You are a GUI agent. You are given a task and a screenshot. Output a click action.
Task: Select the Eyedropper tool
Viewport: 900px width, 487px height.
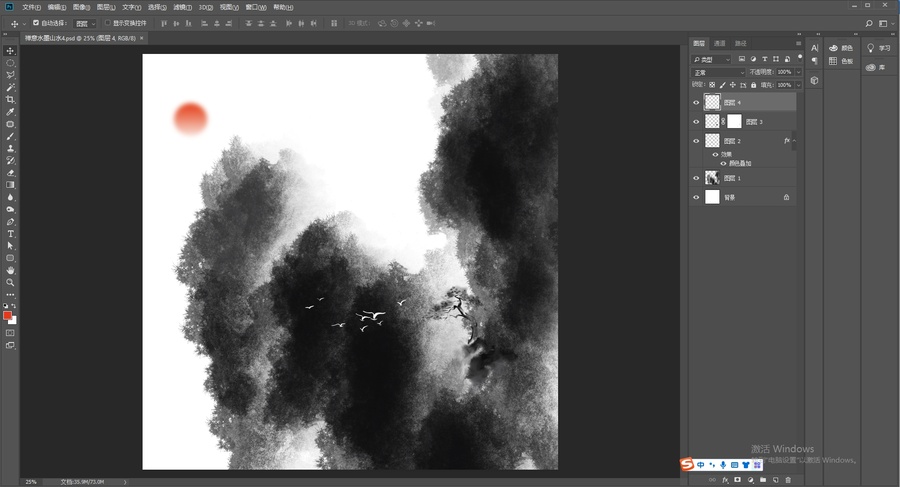10,111
